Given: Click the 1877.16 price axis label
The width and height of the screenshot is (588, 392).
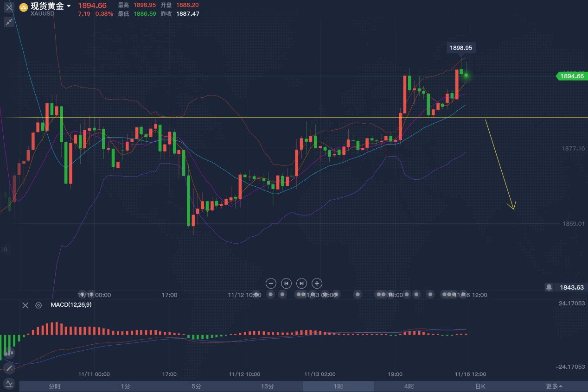Looking at the screenshot, I should pos(574,148).
